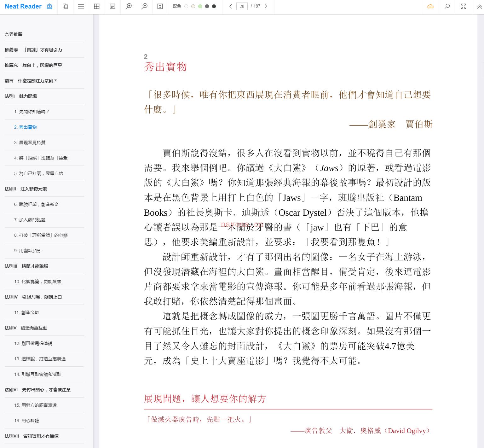Click the total pages text / 187
This screenshot has width=484, height=448.
point(256,6)
